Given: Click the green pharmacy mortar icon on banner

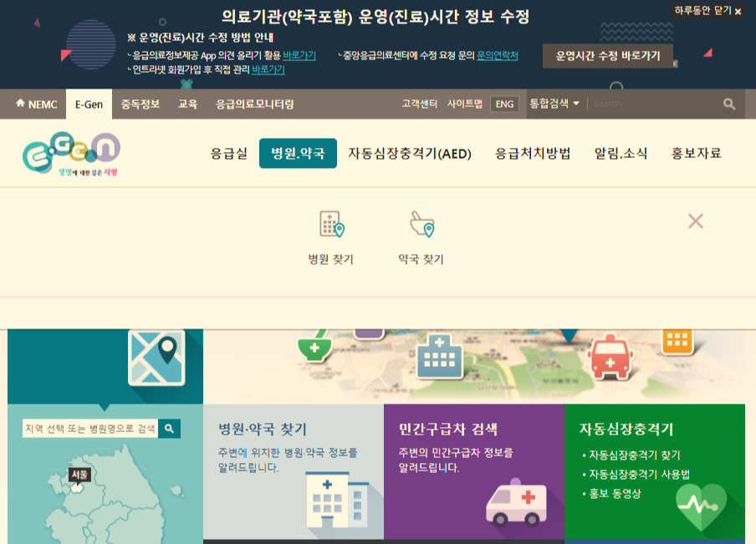Looking at the screenshot, I should (314, 347).
